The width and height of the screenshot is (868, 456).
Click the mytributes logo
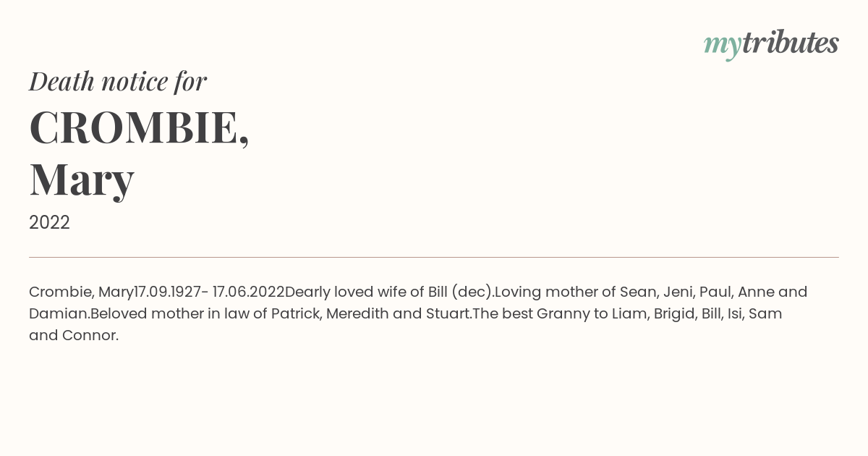coord(771,44)
